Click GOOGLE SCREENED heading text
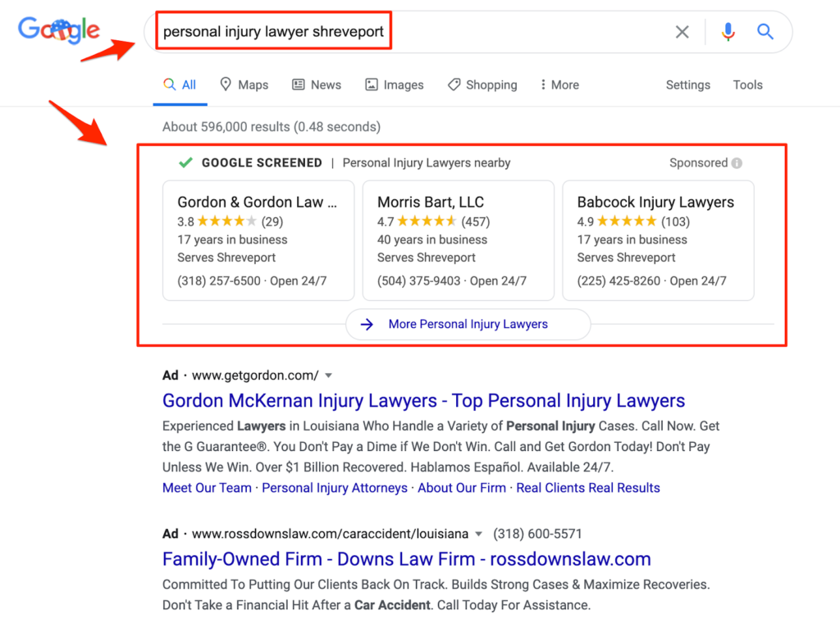Image resolution: width=840 pixels, height=633 pixels. (x=262, y=163)
